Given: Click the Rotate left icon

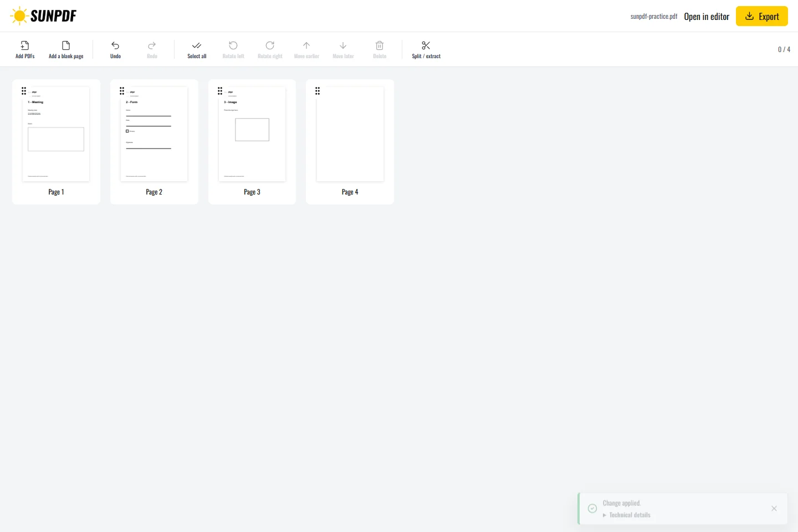Looking at the screenshot, I should (x=233, y=45).
